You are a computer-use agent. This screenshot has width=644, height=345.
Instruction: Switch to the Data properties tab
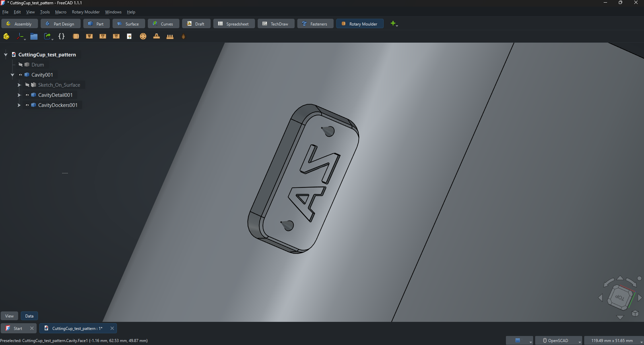coord(29,316)
